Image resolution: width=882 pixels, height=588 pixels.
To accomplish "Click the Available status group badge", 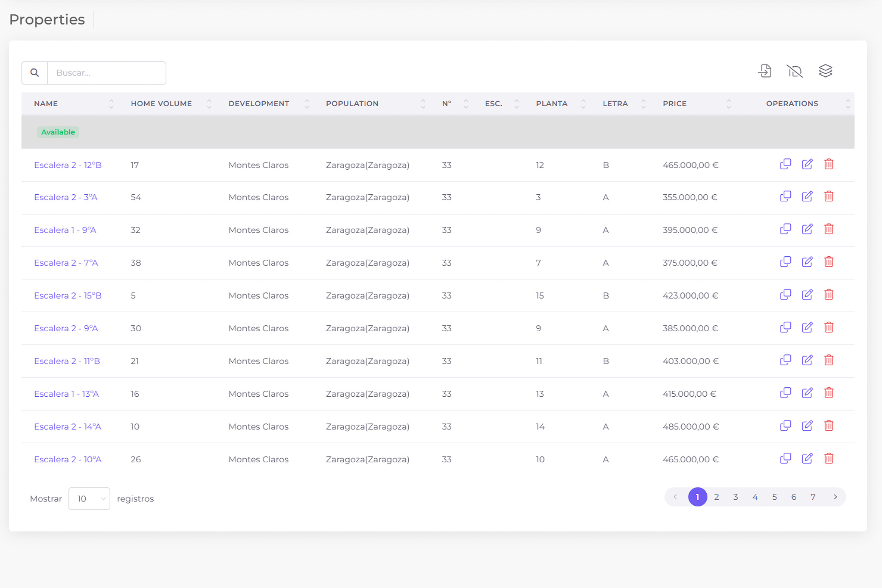I will pos(58,132).
